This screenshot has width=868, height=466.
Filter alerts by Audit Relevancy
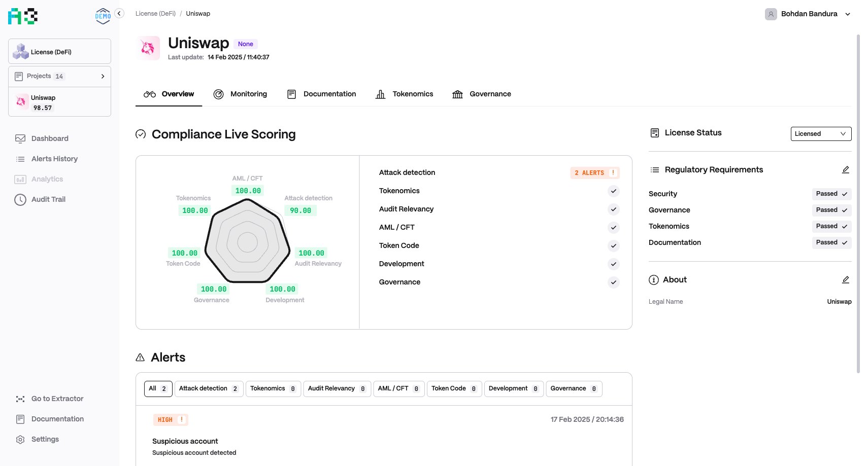337,389
